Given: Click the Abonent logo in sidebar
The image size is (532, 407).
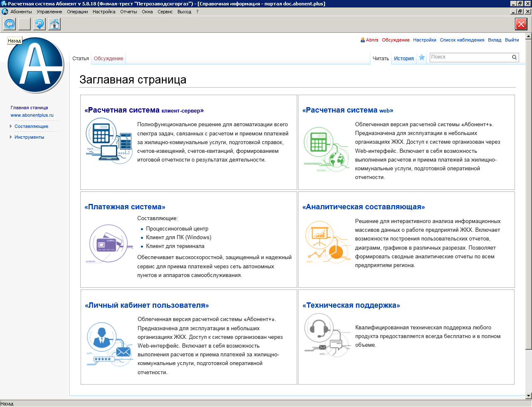Looking at the screenshot, I should 36,65.
